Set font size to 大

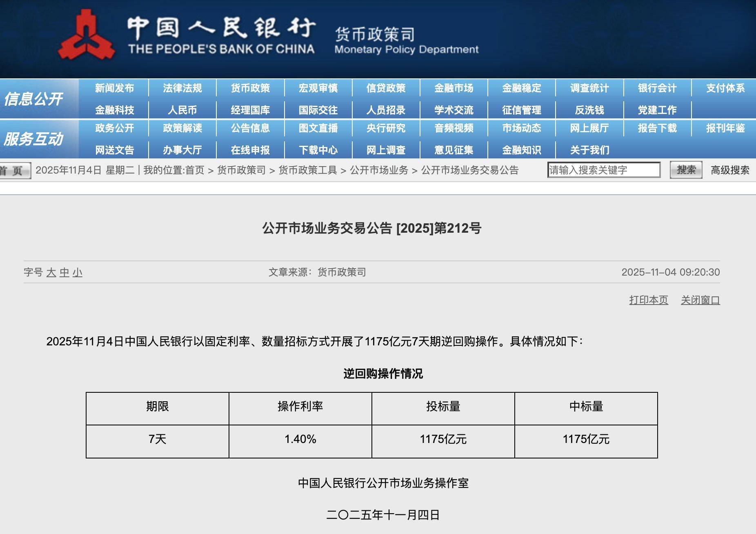[51, 272]
